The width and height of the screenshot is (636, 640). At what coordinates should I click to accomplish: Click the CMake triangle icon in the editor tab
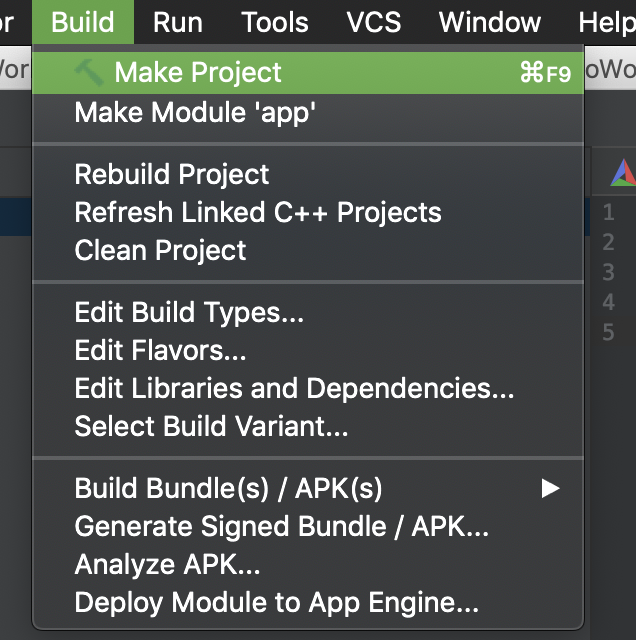[x=623, y=173]
